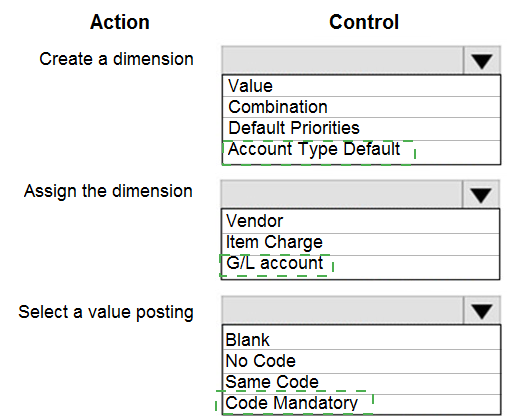Click the Action column header

(120, 22)
